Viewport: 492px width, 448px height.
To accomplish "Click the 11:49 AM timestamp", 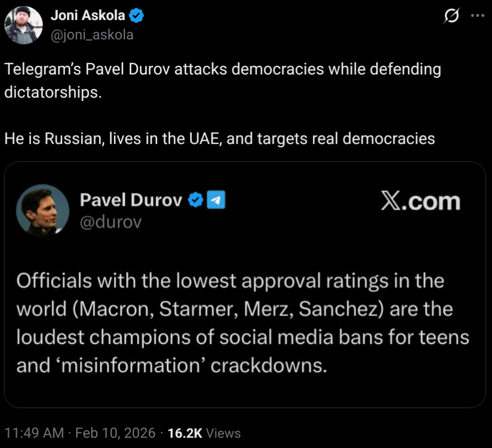I will pos(33,433).
